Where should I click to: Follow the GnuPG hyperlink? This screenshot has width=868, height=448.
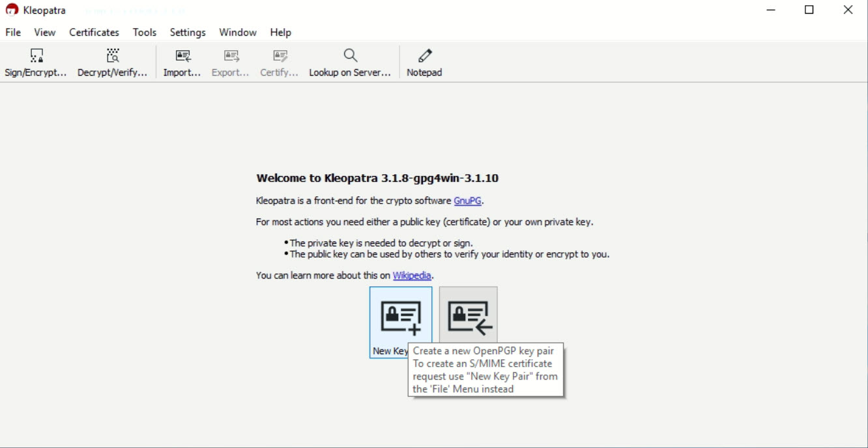tap(468, 201)
